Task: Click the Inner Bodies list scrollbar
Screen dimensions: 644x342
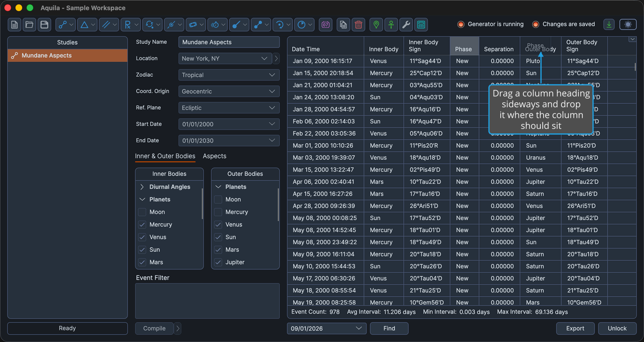Action: [202, 204]
